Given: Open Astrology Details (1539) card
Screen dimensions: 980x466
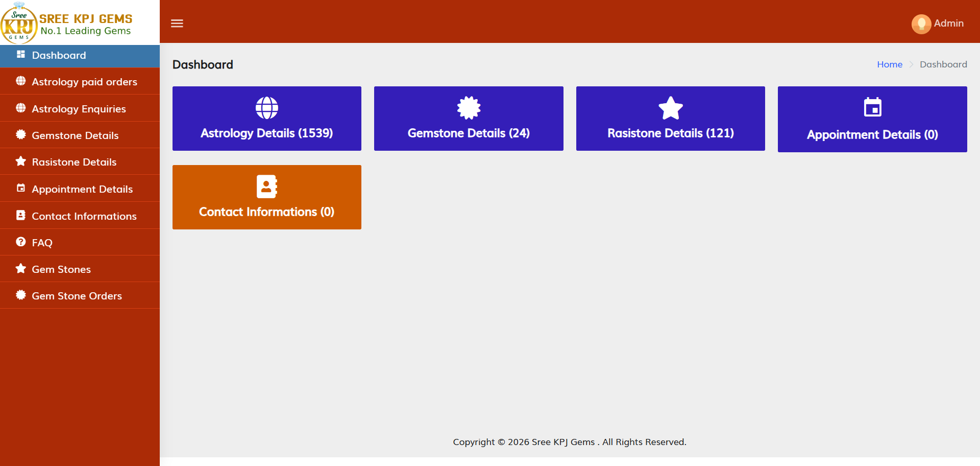Looking at the screenshot, I should pos(267,119).
